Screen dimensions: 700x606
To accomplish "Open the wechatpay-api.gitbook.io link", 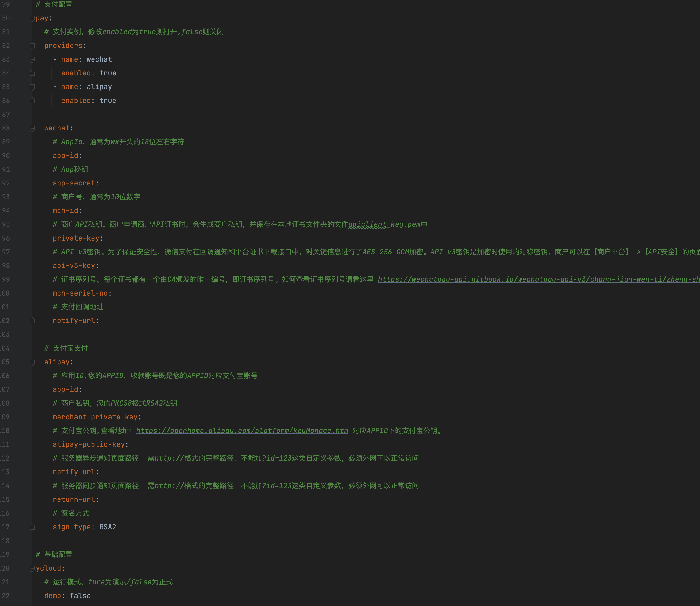I will (539, 279).
